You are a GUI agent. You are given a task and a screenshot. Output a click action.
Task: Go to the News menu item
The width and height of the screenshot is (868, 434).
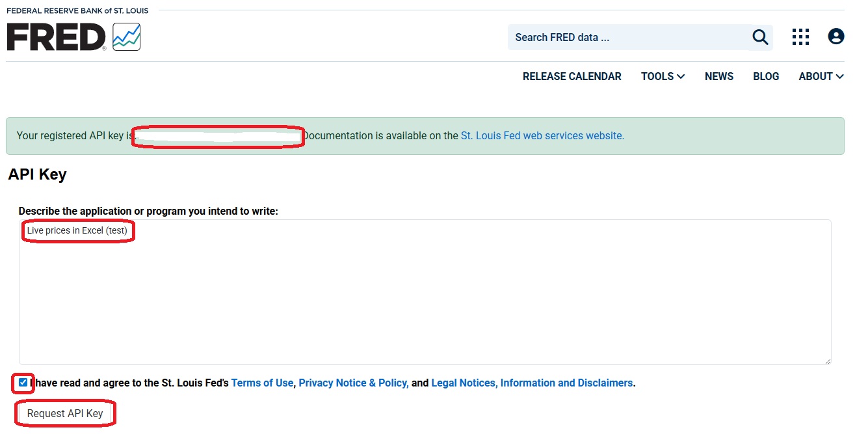pos(718,76)
